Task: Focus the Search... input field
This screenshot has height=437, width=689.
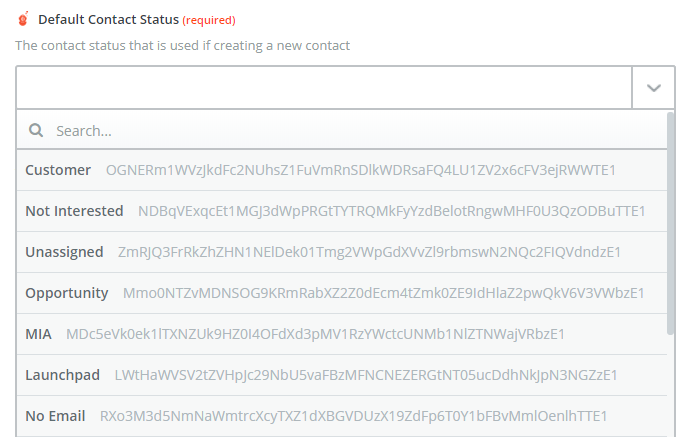Action: tap(342, 130)
